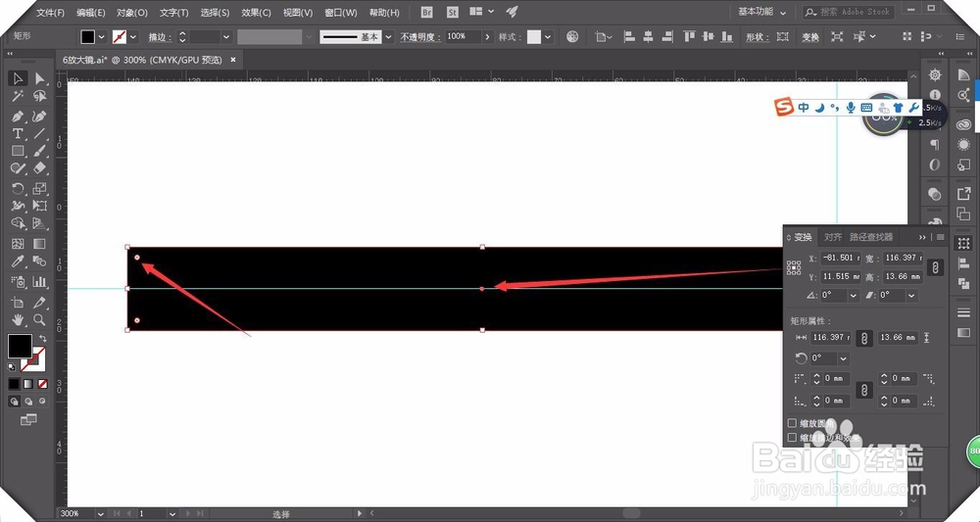The image size is (980, 522).
Task: Click horizontal align center icon
Action: pos(648,37)
